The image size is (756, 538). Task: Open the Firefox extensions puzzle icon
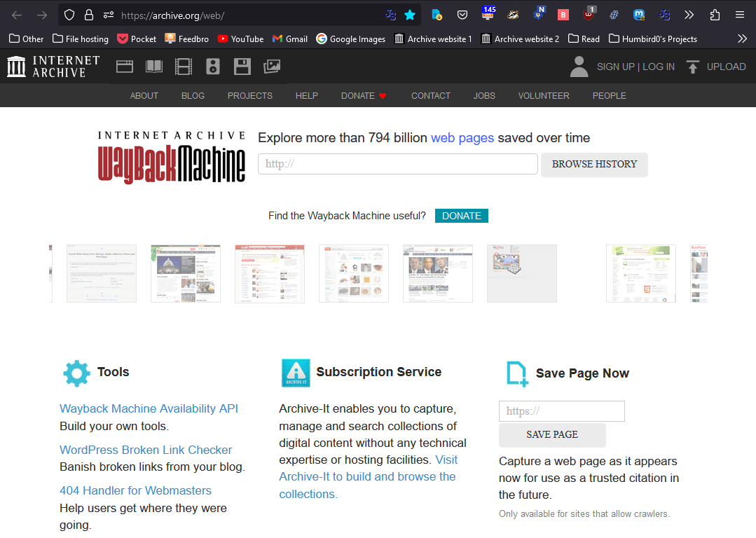tap(715, 15)
